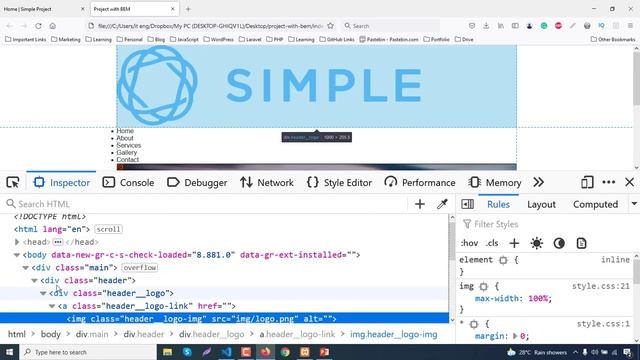Open the Inspector panel
The width and height of the screenshot is (640, 360).
click(62, 182)
